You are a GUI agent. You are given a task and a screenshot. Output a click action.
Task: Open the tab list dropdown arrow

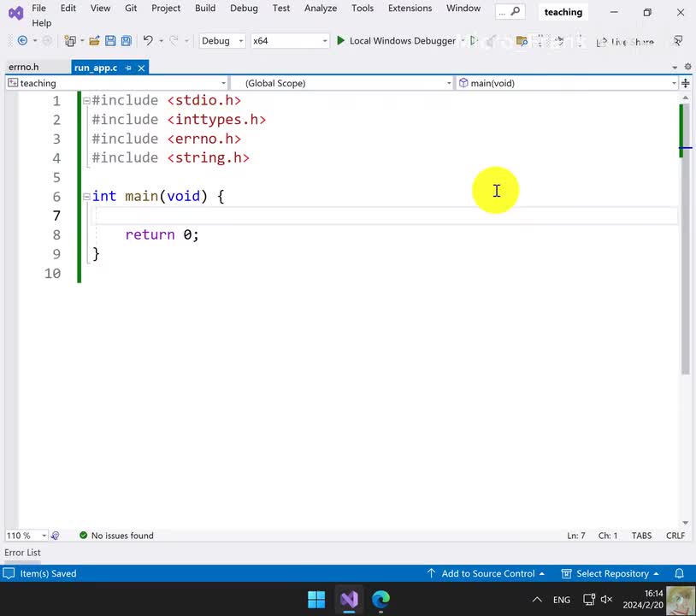pos(675,67)
